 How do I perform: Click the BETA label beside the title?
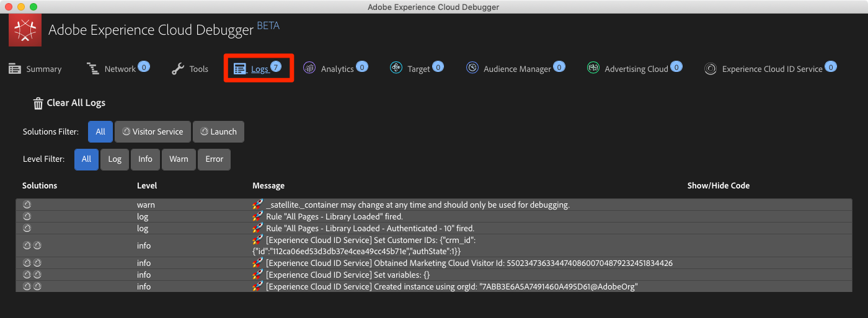click(x=268, y=26)
